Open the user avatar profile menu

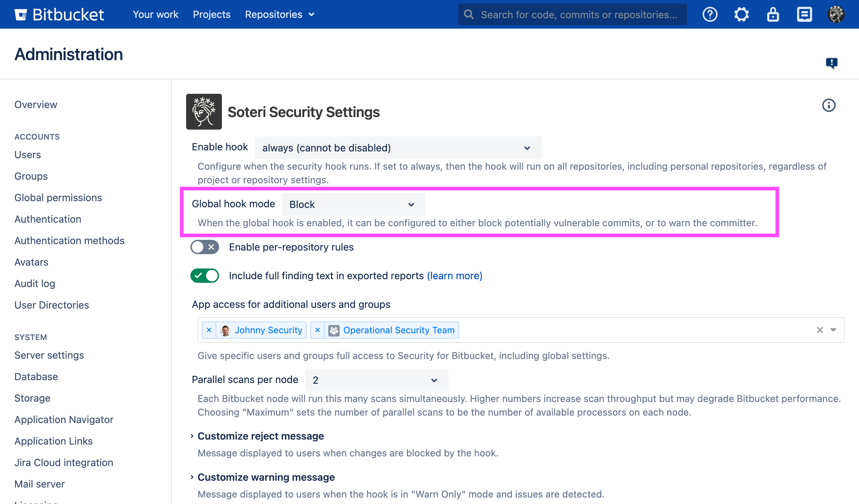(836, 15)
